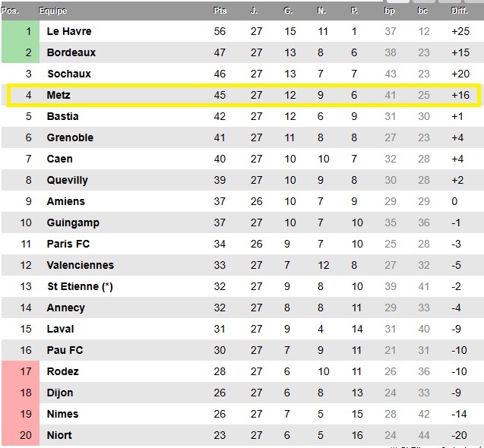This screenshot has height=448, width=484.
Task: Click the Caen team name
Action: click(60, 159)
